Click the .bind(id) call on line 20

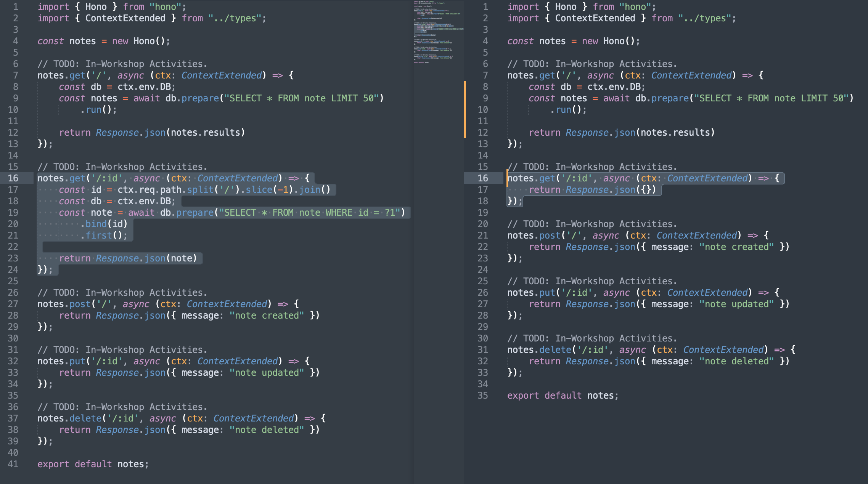103,224
